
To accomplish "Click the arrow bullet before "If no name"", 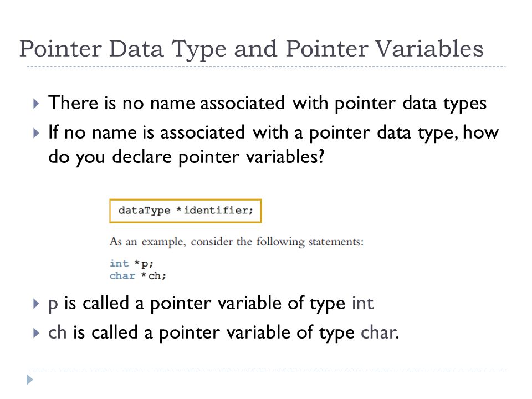I will click(x=37, y=132).
